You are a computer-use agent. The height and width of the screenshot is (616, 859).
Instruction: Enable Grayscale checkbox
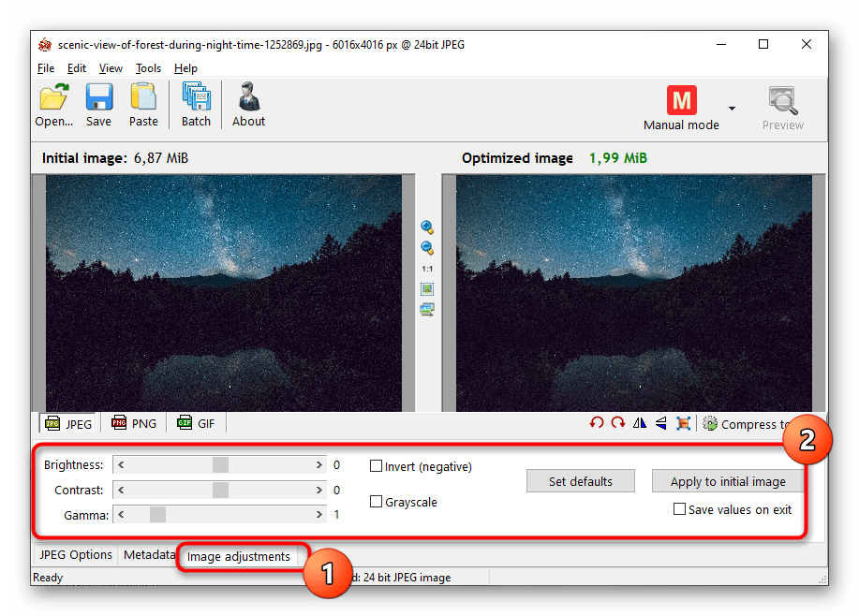tap(376, 502)
